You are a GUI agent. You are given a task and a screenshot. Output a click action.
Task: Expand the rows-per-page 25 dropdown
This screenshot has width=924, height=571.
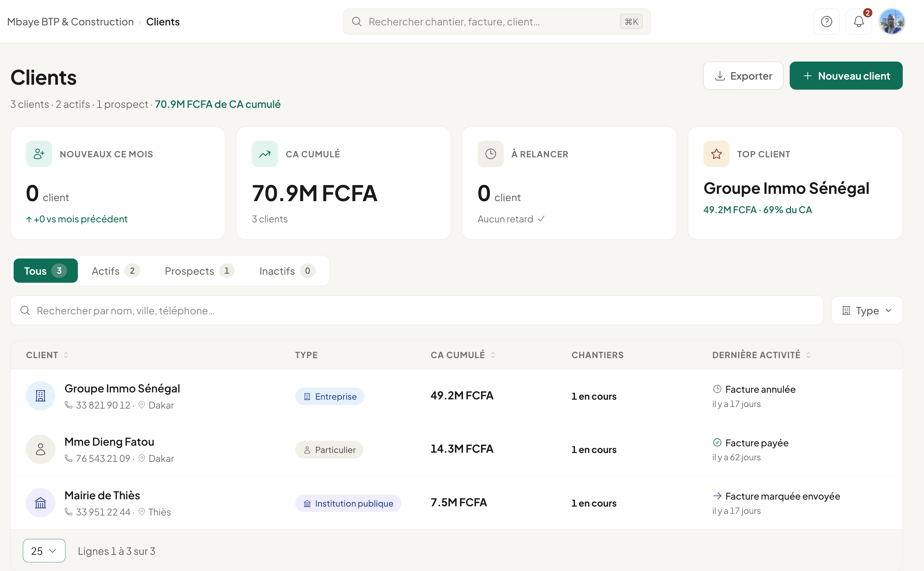pos(44,551)
